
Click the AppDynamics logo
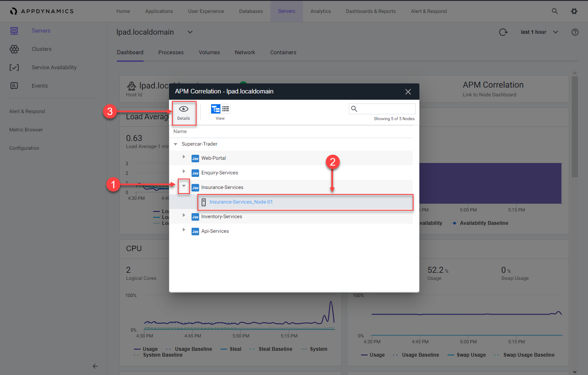[42, 11]
